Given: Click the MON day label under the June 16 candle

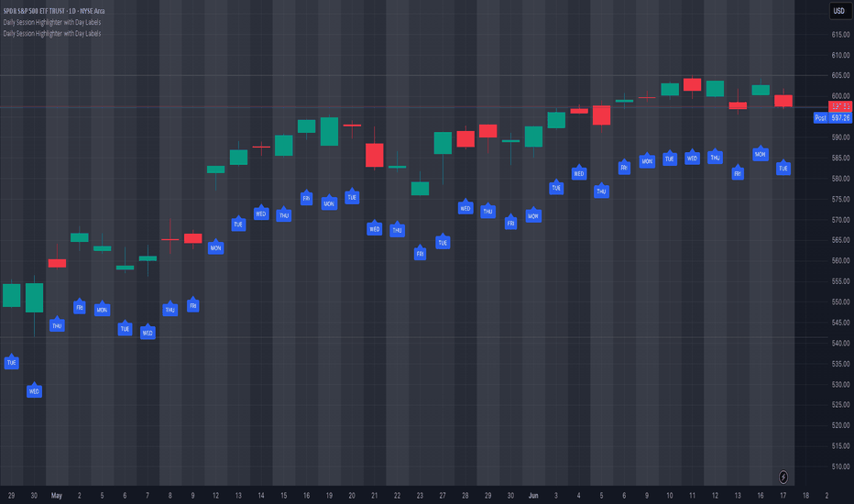Looking at the screenshot, I should pyautogui.click(x=761, y=154).
